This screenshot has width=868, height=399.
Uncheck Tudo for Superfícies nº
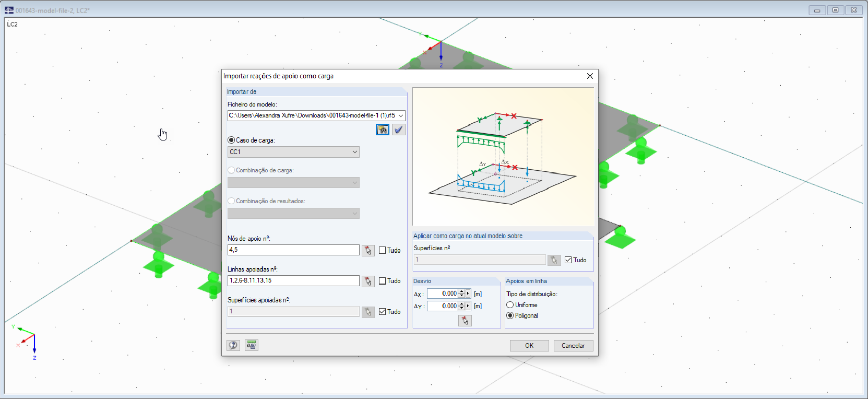[x=568, y=260]
